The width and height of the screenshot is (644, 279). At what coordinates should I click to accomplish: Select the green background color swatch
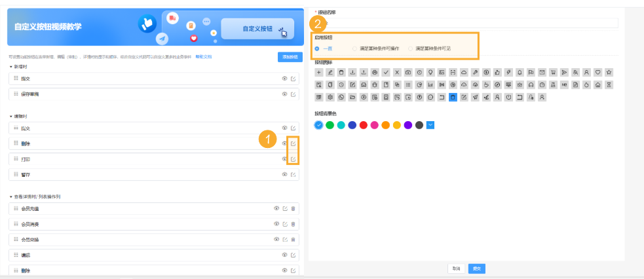(x=330, y=125)
